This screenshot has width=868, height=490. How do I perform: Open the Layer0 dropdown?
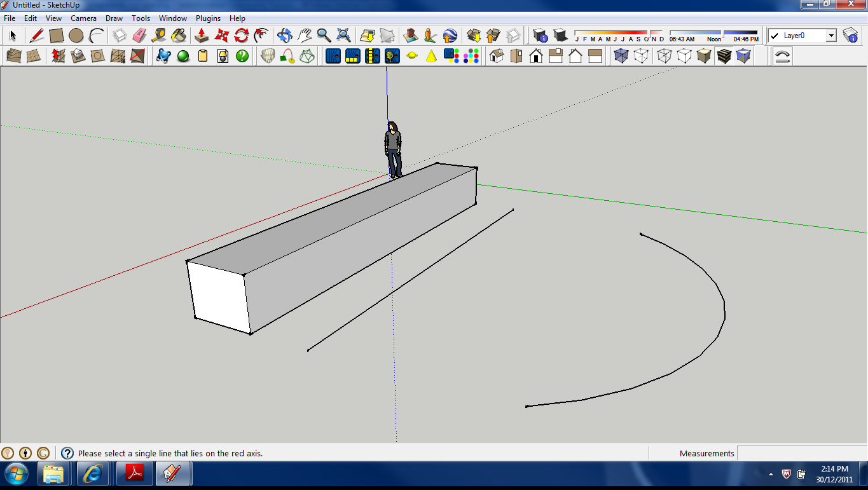pos(831,36)
